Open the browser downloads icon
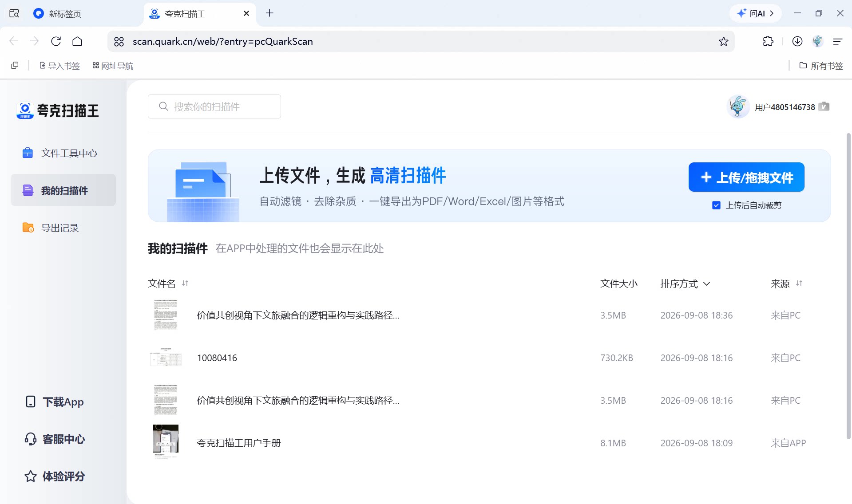Viewport: 852px width, 504px height. 797,41
